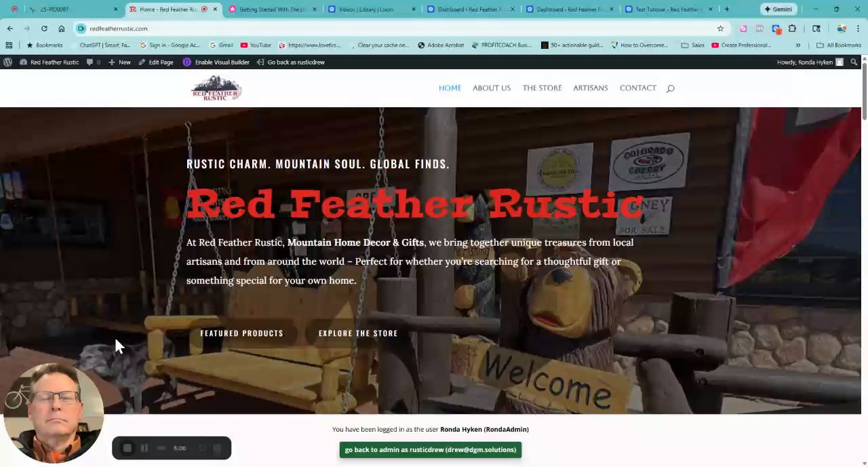Click the Loom webcam bubble

point(54,413)
